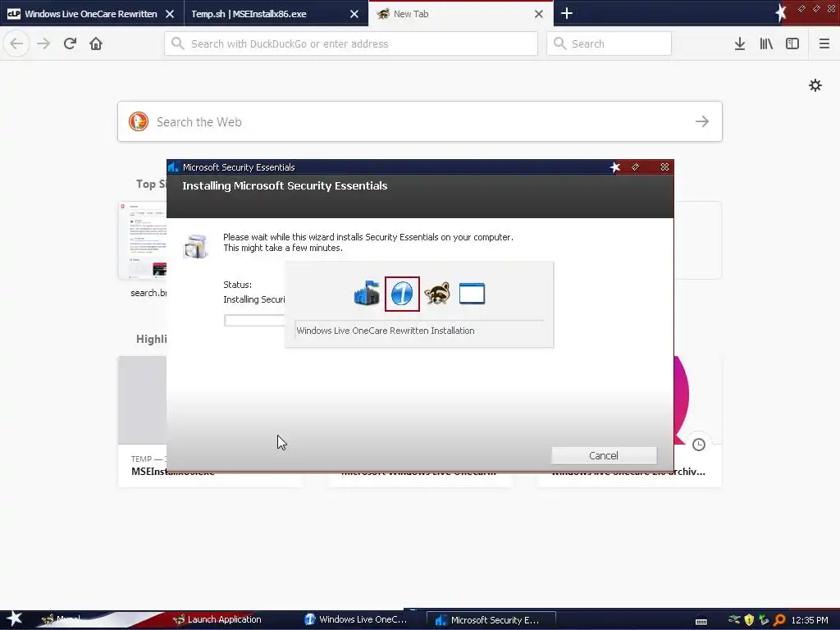
Task: Select the Security Essentials castle icon in switcher
Action: (367, 293)
